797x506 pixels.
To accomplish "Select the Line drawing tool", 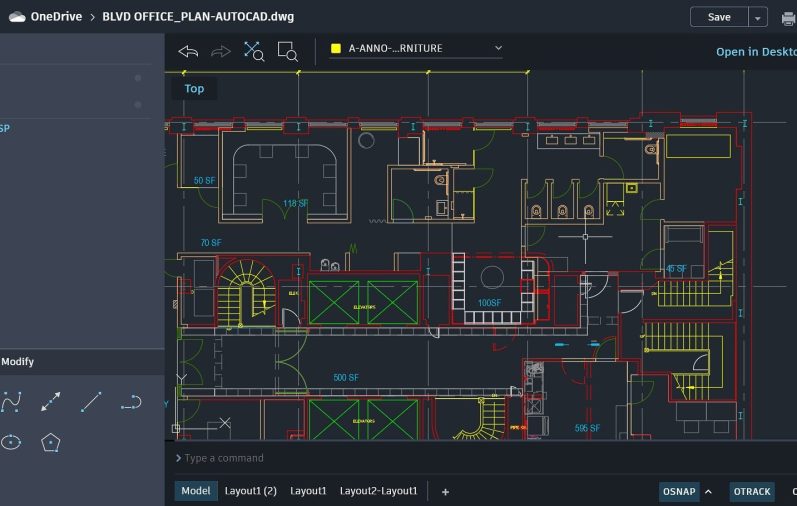I will click(x=91, y=402).
